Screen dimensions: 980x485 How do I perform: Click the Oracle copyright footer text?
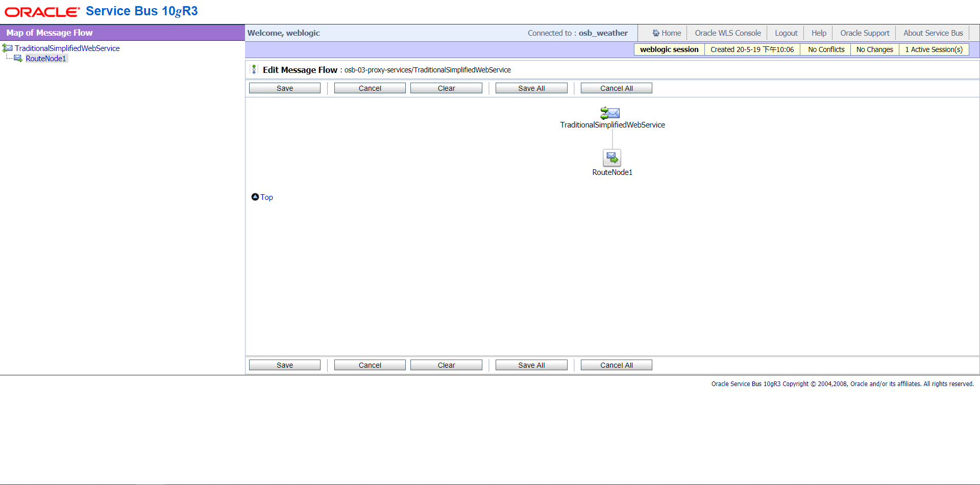(843, 384)
